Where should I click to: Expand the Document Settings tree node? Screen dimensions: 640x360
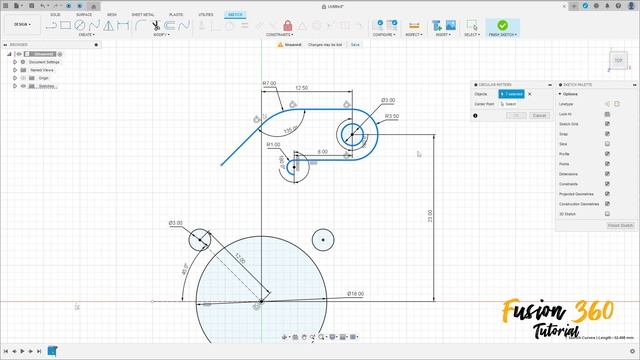[15, 62]
